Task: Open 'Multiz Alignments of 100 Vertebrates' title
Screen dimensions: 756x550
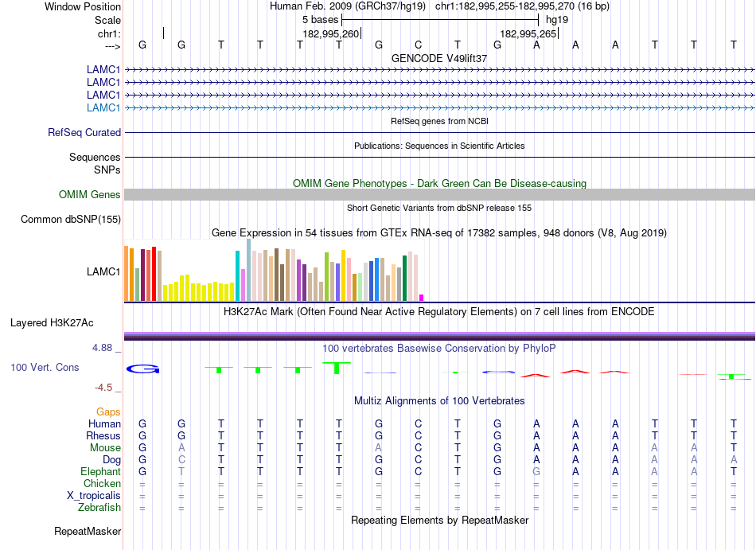Action: pyautogui.click(x=439, y=400)
